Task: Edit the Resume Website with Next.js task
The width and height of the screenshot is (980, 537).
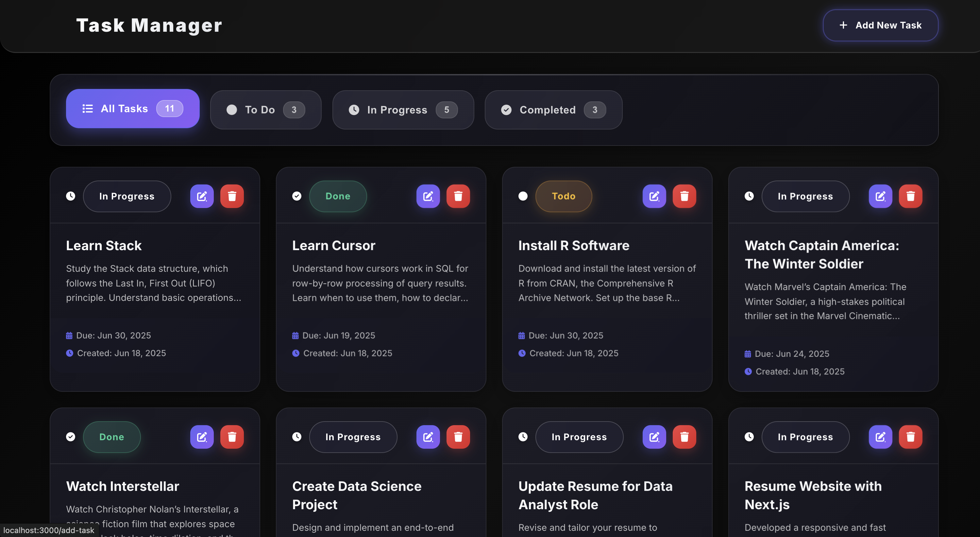Action: tap(880, 437)
